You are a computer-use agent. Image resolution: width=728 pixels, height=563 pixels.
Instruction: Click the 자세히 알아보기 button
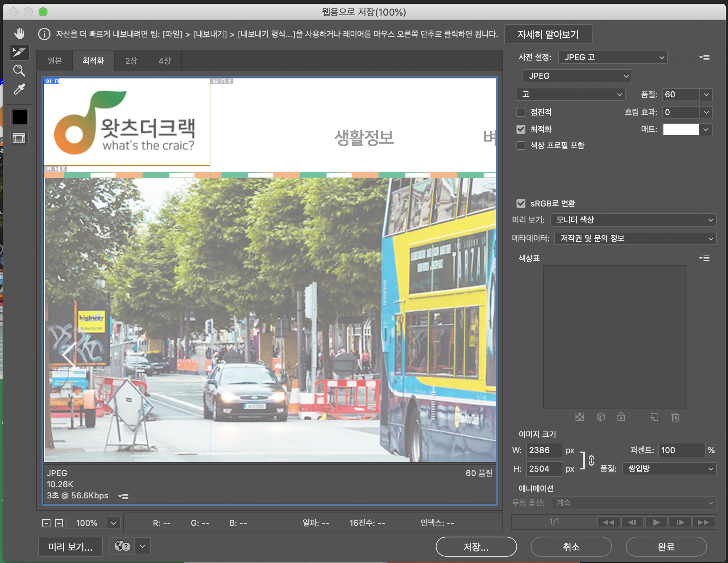pyautogui.click(x=548, y=35)
